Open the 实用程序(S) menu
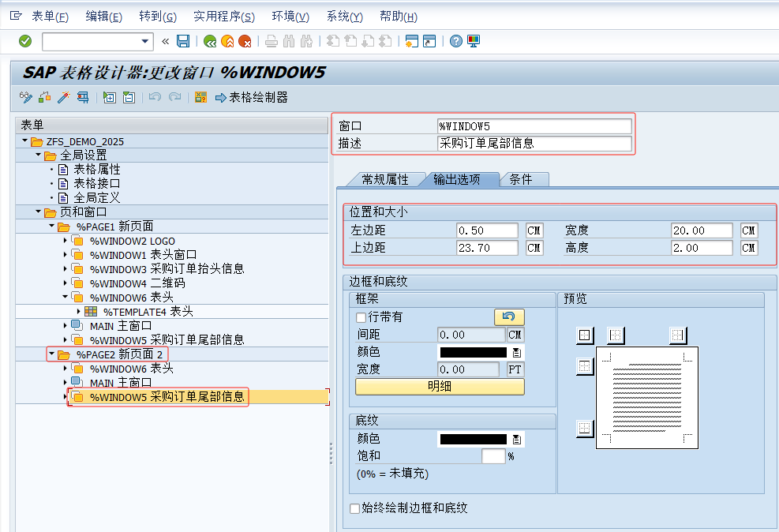The height and width of the screenshot is (532, 779). [224, 17]
